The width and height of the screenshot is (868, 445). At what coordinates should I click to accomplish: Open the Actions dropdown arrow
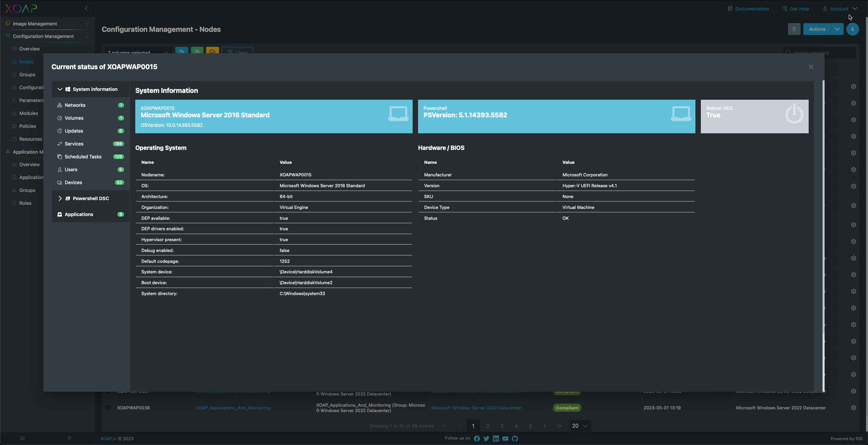coord(837,29)
